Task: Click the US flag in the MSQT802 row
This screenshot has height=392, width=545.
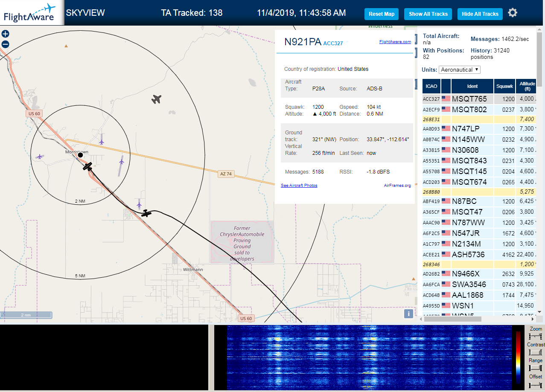Action: point(446,110)
